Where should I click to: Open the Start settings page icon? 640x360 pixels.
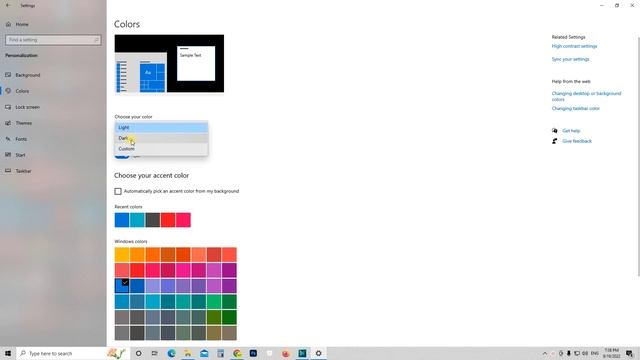tap(8, 155)
